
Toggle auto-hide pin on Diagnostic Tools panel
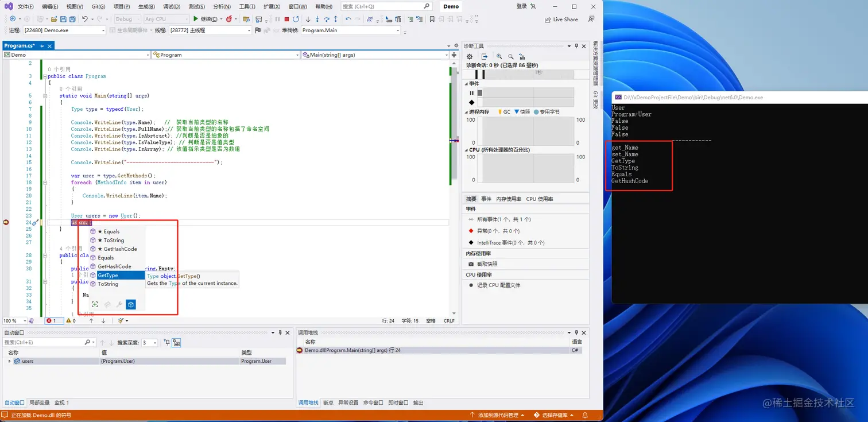pos(577,45)
